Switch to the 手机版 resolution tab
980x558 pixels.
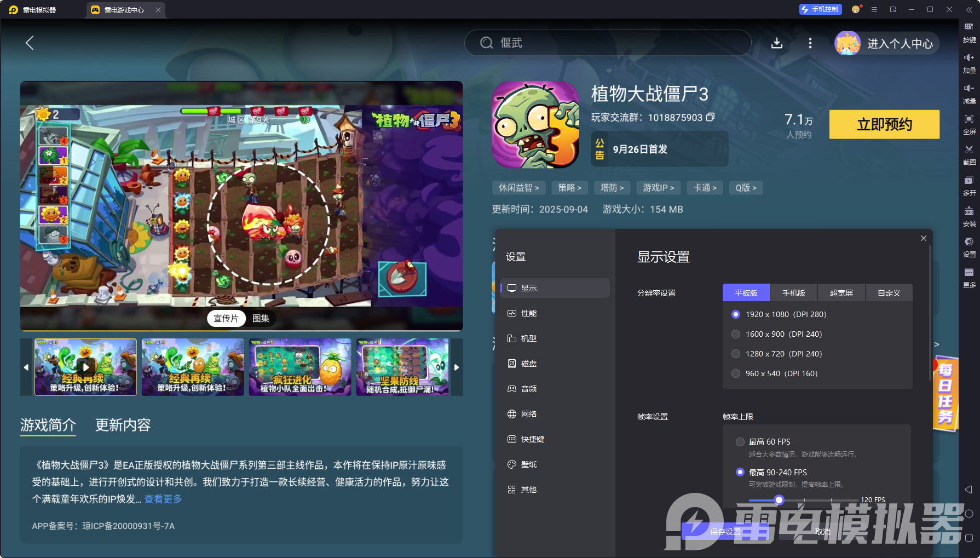[794, 293]
